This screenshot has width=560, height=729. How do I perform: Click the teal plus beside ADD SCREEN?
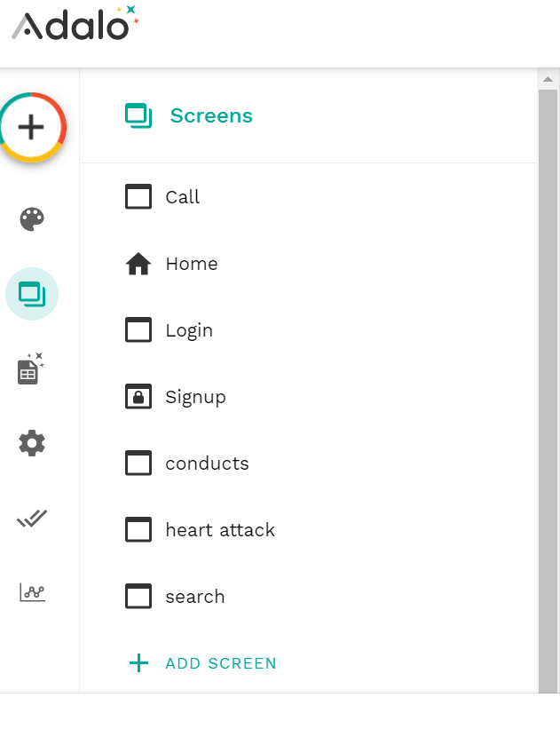tap(138, 663)
